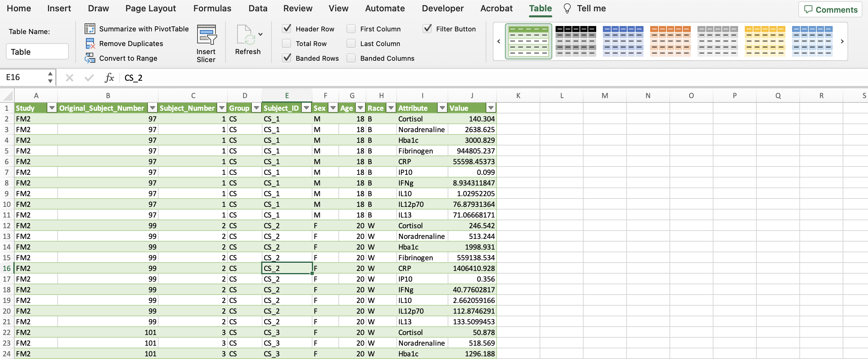Cancel formula entry with the X icon
Screen dimensions: 868x359
tap(69, 78)
